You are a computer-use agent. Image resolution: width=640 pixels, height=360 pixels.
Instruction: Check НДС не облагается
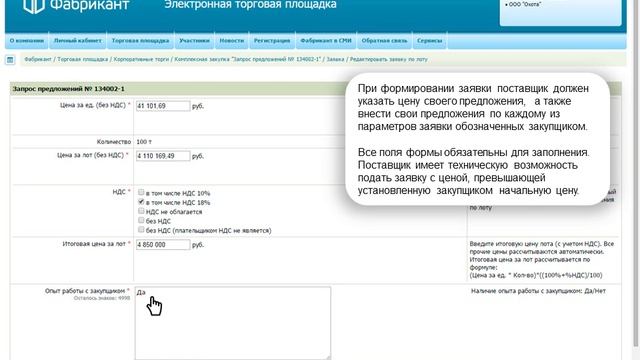tap(141, 211)
